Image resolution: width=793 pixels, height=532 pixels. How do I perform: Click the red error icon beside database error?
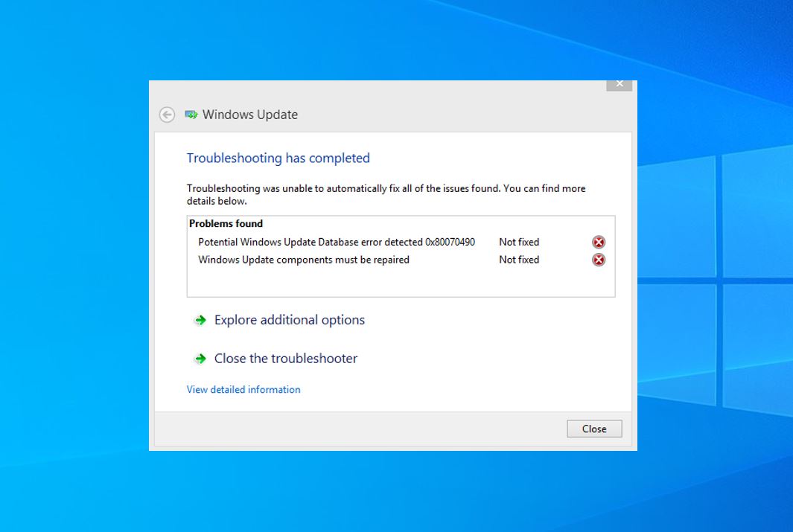click(598, 242)
